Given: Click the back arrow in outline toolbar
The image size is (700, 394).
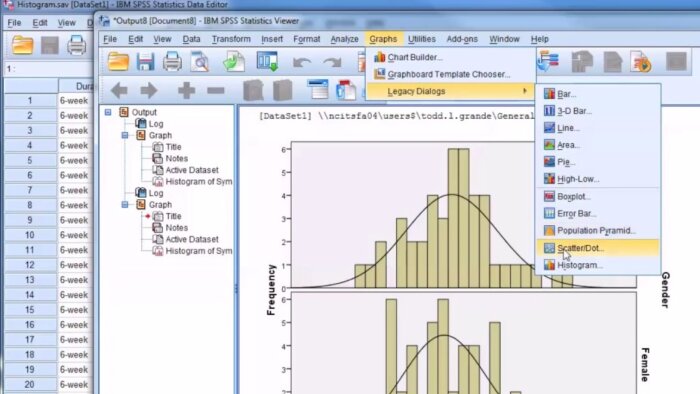Looking at the screenshot, I should 119,91.
